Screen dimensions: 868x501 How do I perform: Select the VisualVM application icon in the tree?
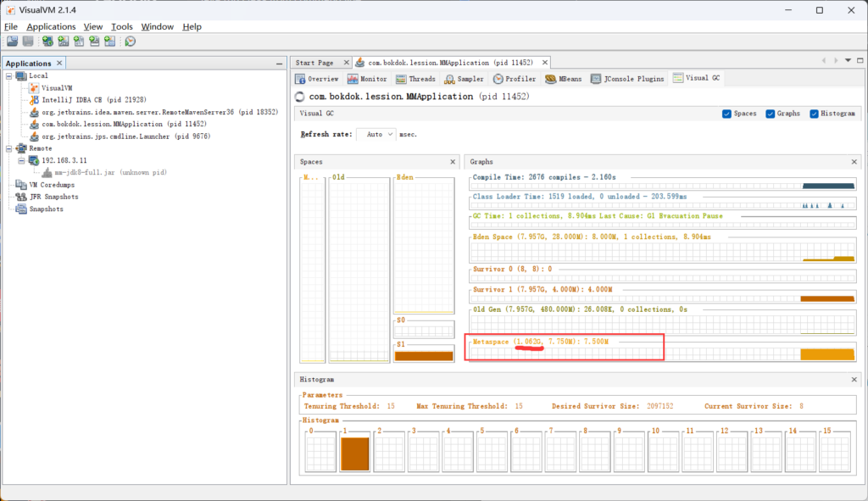34,88
